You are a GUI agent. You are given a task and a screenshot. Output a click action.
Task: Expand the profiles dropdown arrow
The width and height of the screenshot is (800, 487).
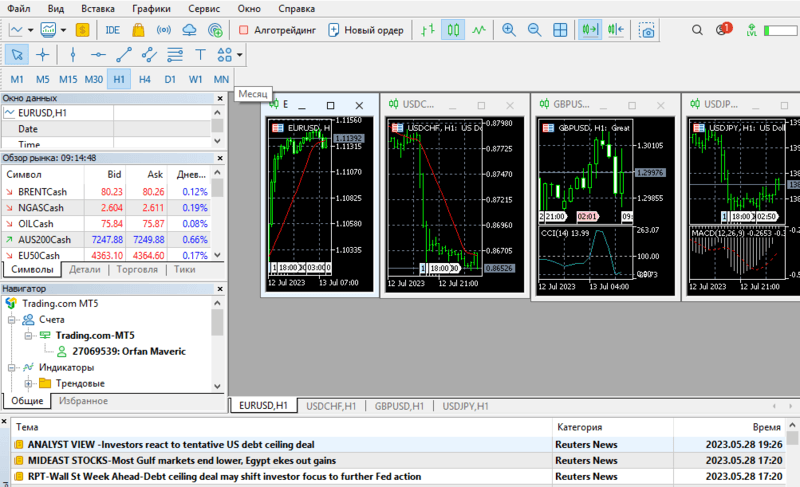[63, 30]
